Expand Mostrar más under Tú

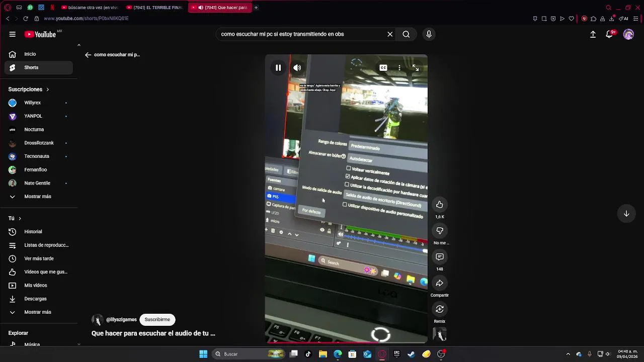[39, 312]
